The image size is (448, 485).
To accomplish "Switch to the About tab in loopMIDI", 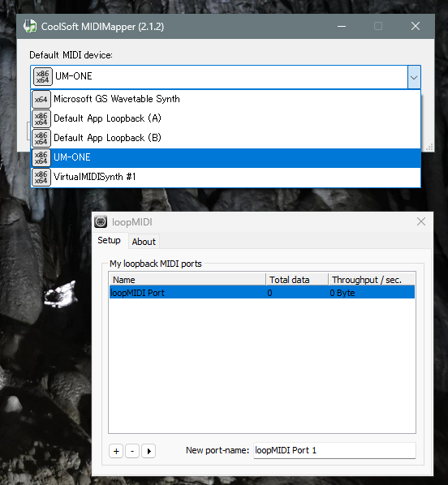I will tap(144, 242).
